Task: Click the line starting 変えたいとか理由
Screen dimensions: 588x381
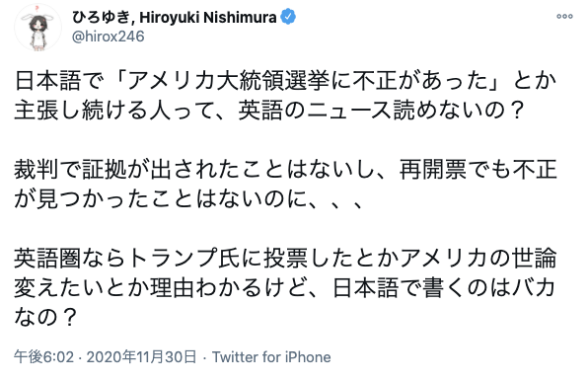Action: click(x=284, y=287)
